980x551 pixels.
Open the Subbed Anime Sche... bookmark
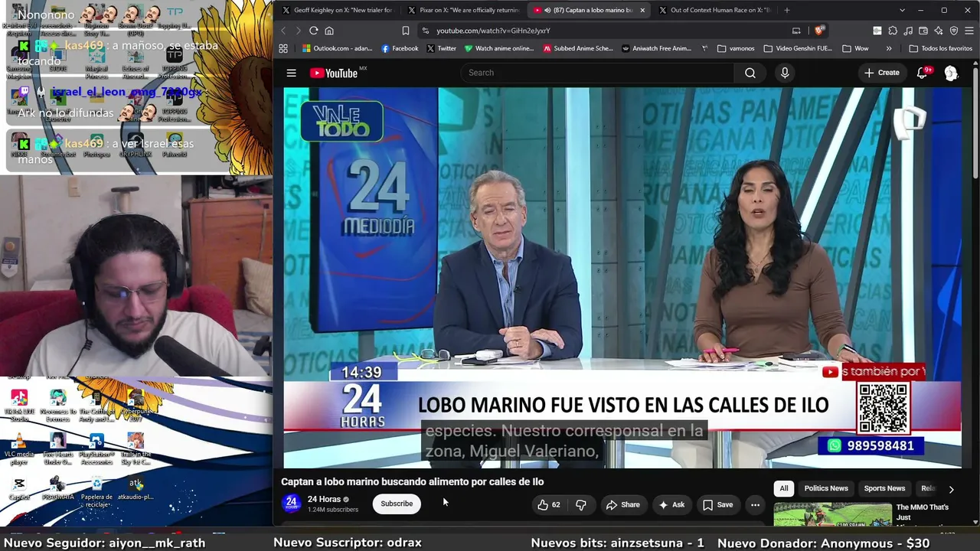pos(578,48)
